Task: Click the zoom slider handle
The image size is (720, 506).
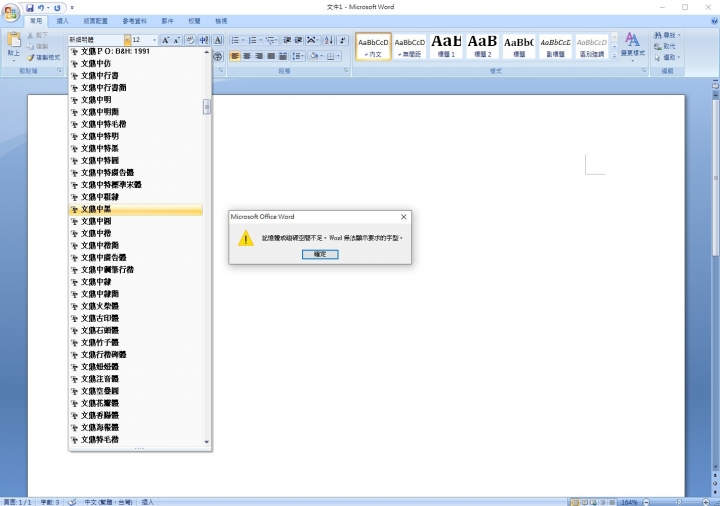Action: coord(679,502)
